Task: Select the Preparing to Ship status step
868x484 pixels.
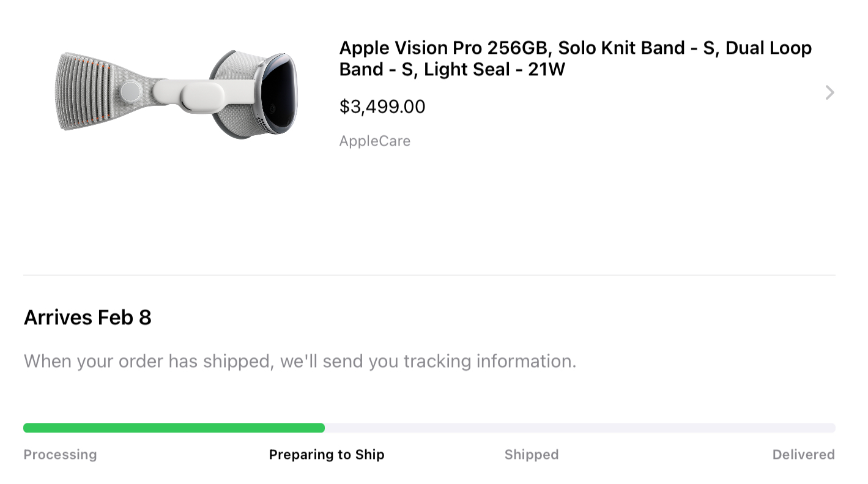Action: coord(327,455)
